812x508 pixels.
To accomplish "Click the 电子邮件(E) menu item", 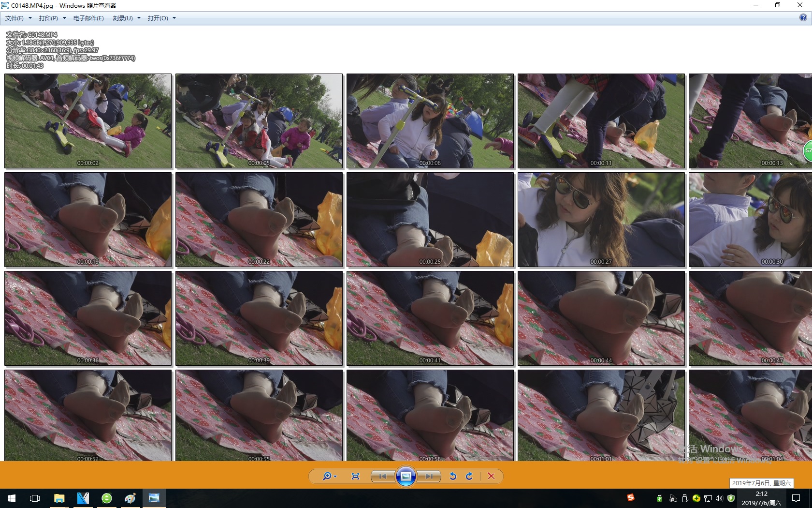I will [88, 18].
